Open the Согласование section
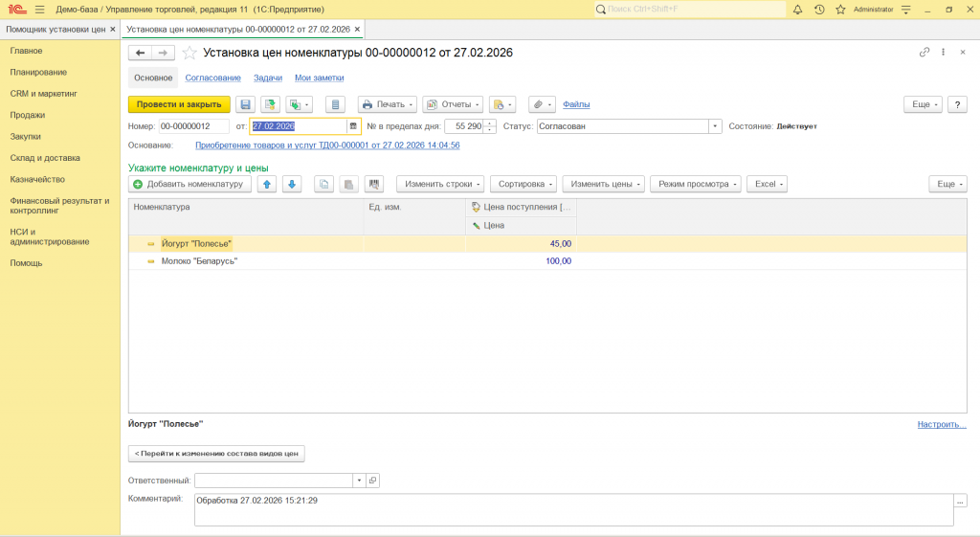Viewport: 980px width, 537px height. [212, 78]
